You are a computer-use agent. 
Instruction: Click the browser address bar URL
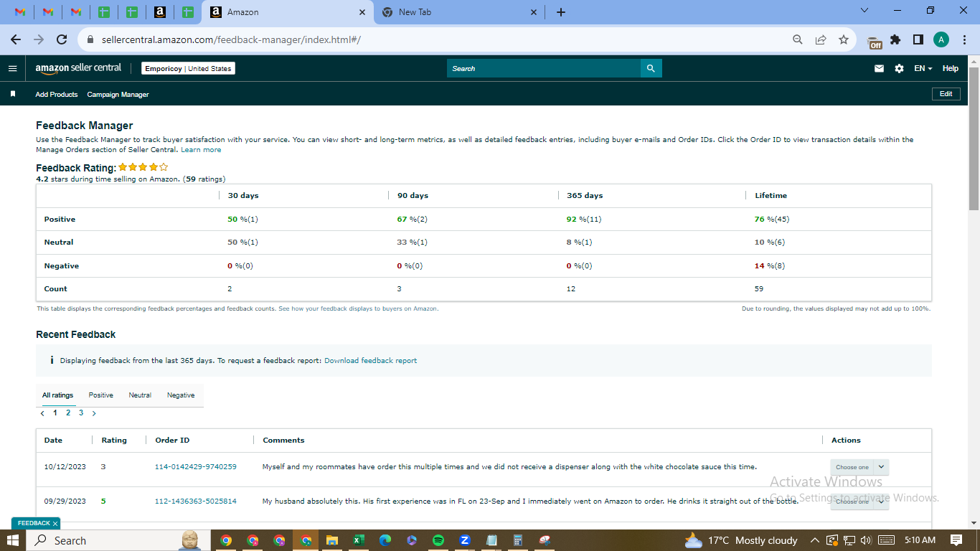pyautogui.click(x=231, y=40)
